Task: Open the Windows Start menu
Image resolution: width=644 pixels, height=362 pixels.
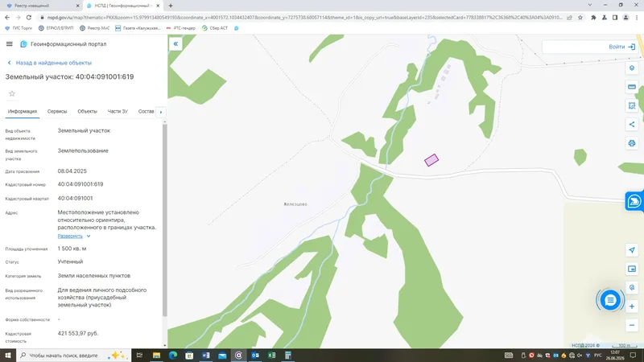Action: [x=8, y=356]
